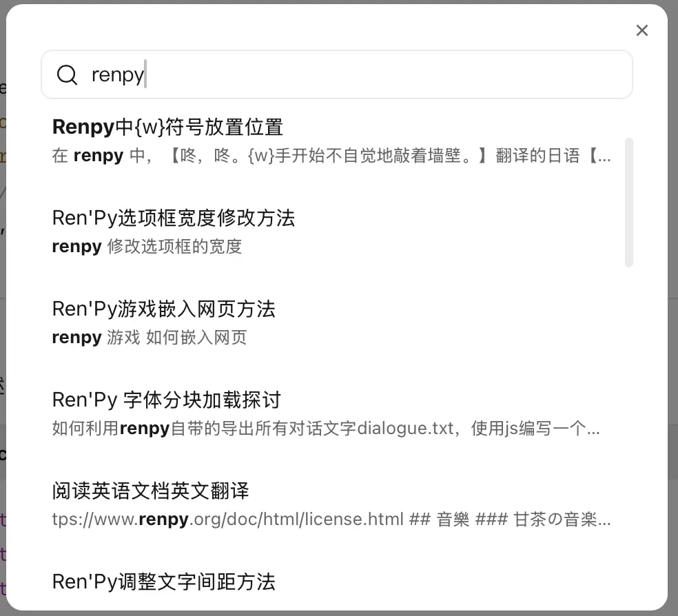Close the search dialog with the X
Viewport: 678px width, 616px height.
click(641, 30)
